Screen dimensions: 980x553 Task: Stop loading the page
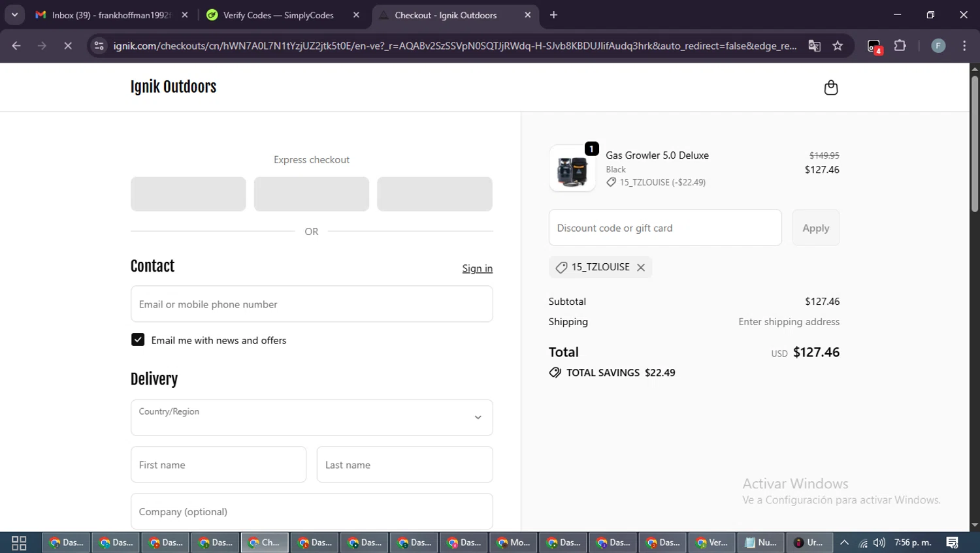click(x=67, y=46)
